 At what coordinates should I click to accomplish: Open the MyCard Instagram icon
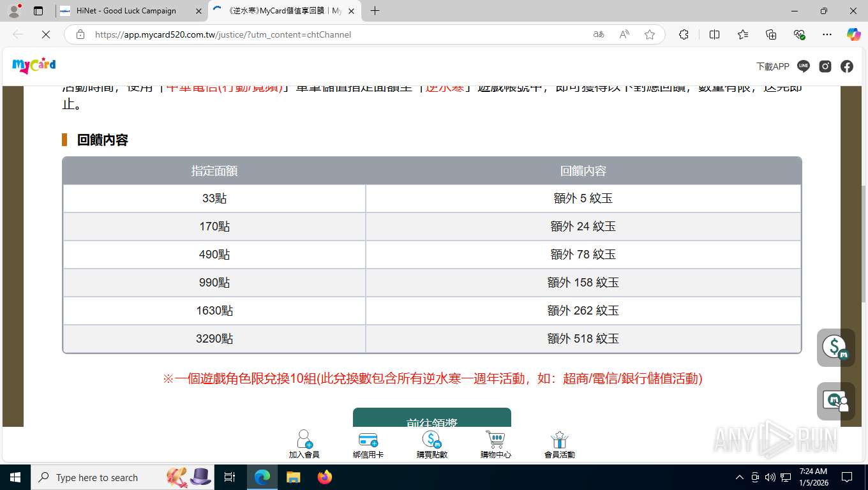[825, 66]
